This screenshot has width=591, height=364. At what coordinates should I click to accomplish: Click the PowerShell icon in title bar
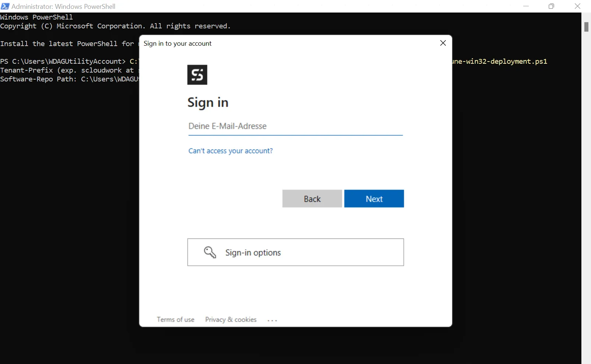(x=5, y=6)
